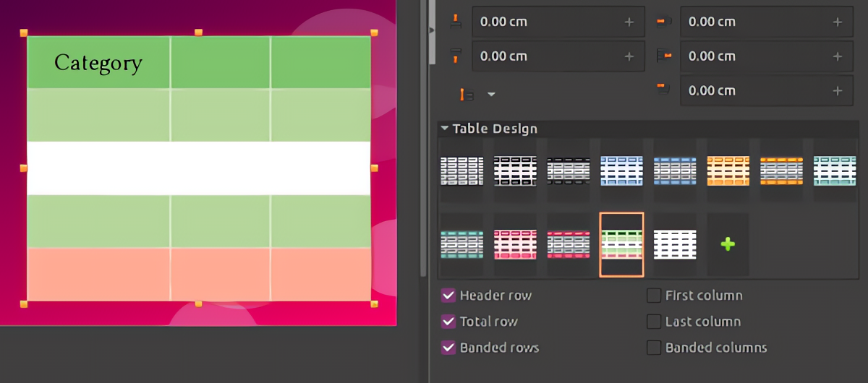
Task: Collapse the sidebar using the edge arrow handle
Action: pyautogui.click(x=432, y=30)
